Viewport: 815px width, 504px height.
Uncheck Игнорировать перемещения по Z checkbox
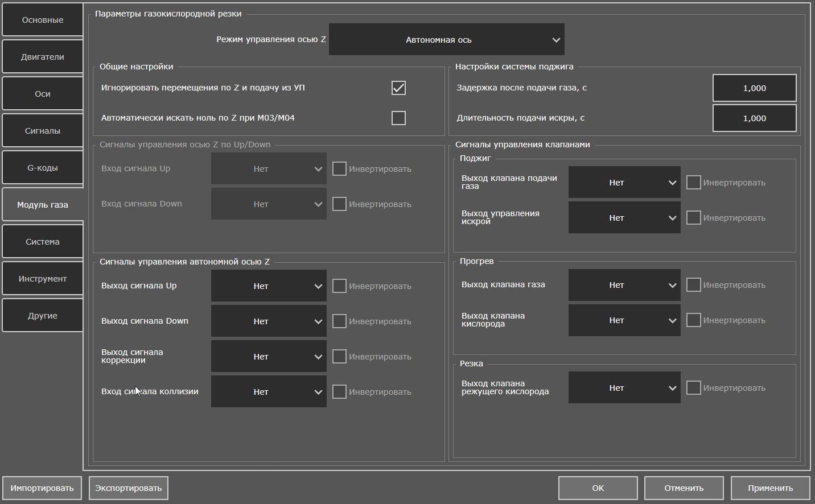pyautogui.click(x=398, y=88)
